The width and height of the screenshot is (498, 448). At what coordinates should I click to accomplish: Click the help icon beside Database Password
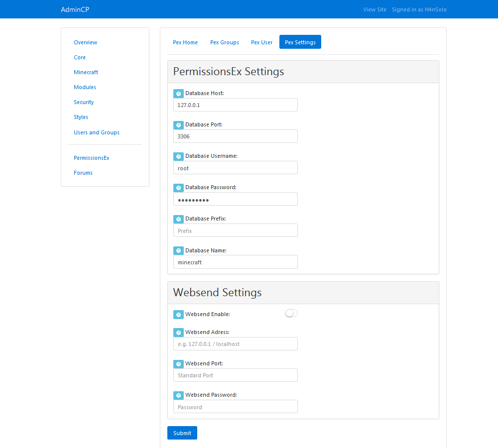[x=178, y=188]
